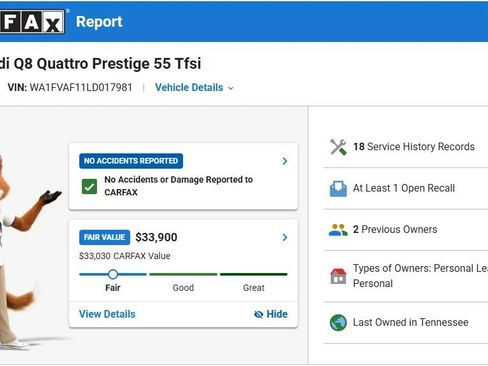488x366 pixels.
Task: Click the Great segment of the value scale
Action: tap(254, 274)
